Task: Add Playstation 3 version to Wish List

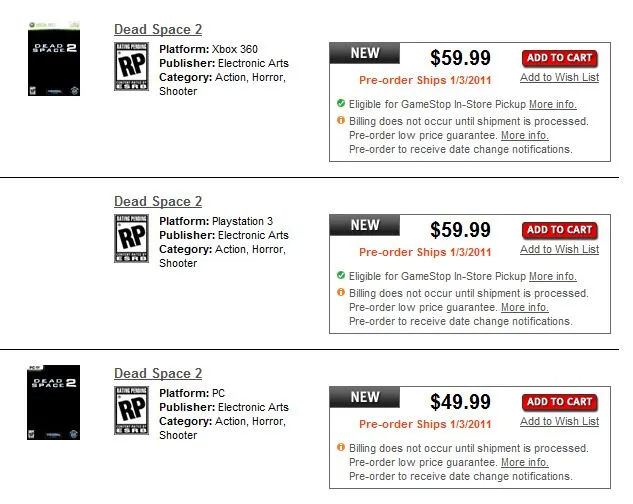Action: pos(559,250)
